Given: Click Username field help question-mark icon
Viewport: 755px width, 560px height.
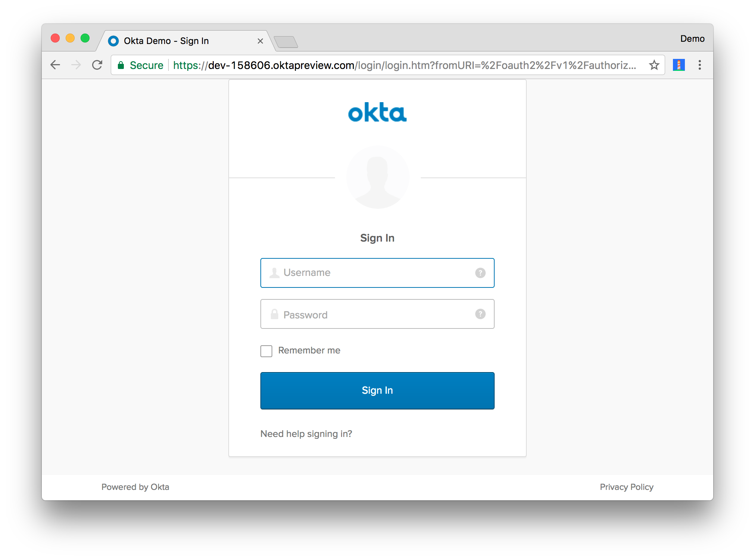Looking at the screenshot, I should point(480,273).
